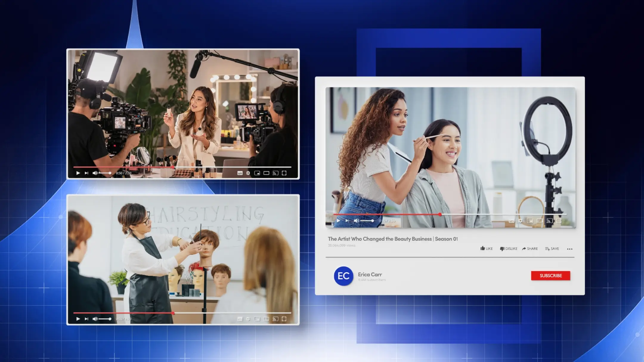Open the three-dot more options menu
The width and height of the screenshot is (644, 362).
(x=569, y=249)
